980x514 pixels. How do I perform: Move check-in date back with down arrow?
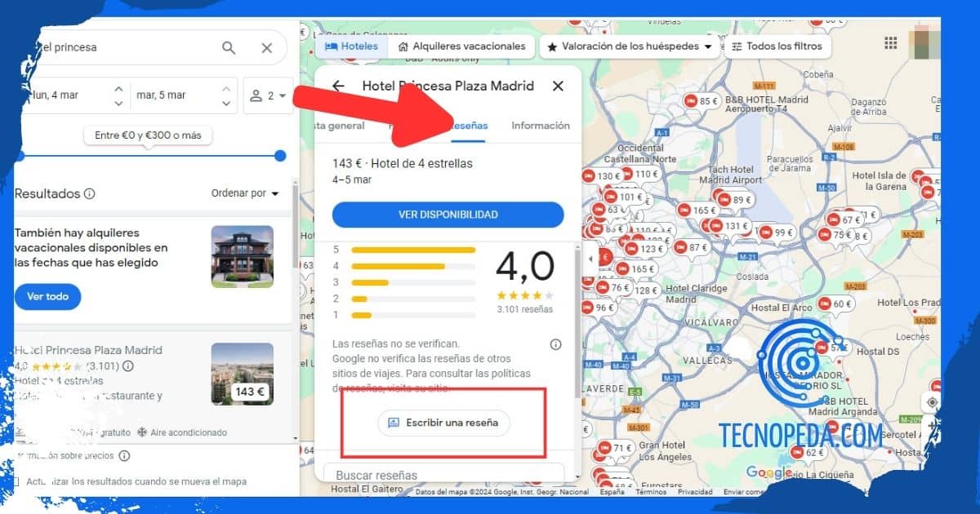pos(118,104)
